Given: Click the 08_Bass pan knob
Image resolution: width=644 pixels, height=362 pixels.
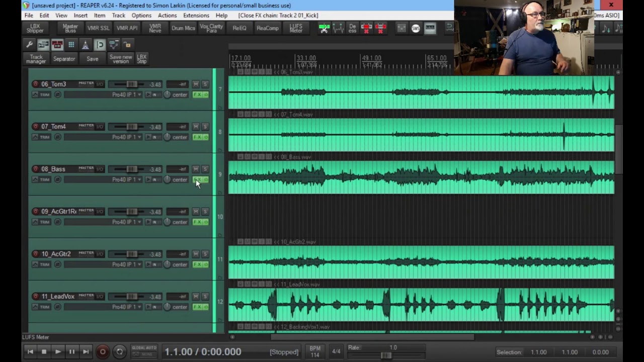Looking at the screenshot, I should coord(167,179).
